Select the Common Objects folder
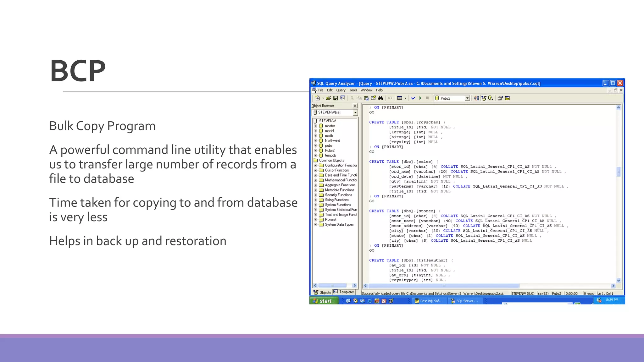644x362 pixels. 331,161
